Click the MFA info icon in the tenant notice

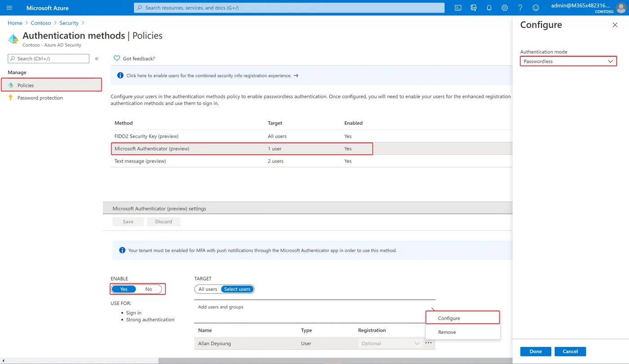click(x=122, y=250)
